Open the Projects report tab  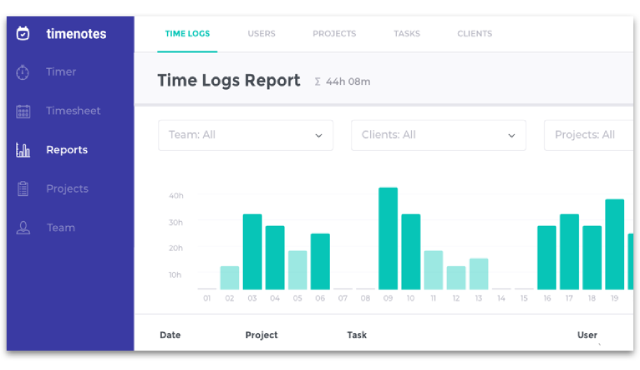pos(334,33)
